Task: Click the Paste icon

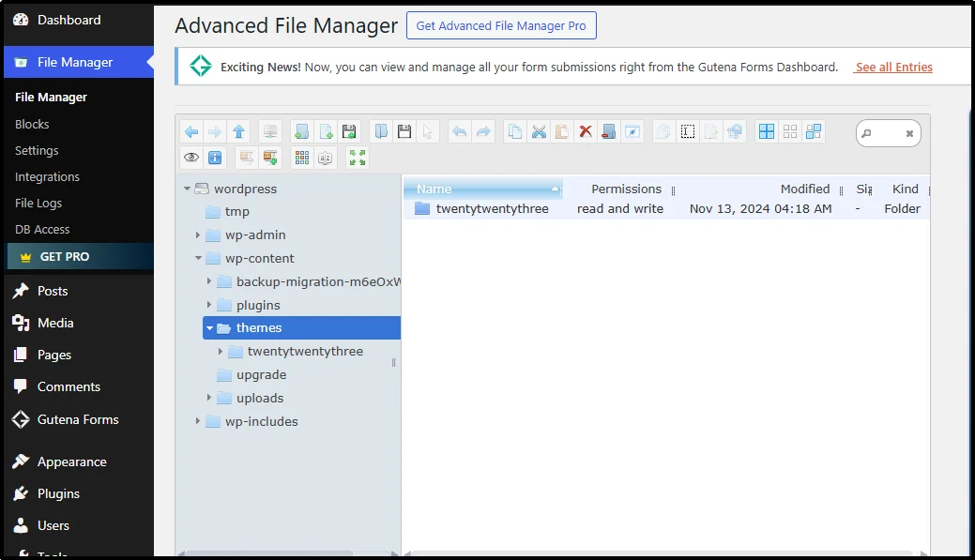Action: click(561, 131)
